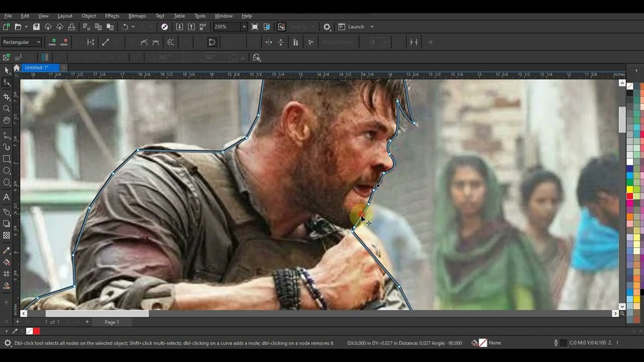This screenshot has width=644, height=362.
Task: Open the File menu
Action: tap(8, 16)
